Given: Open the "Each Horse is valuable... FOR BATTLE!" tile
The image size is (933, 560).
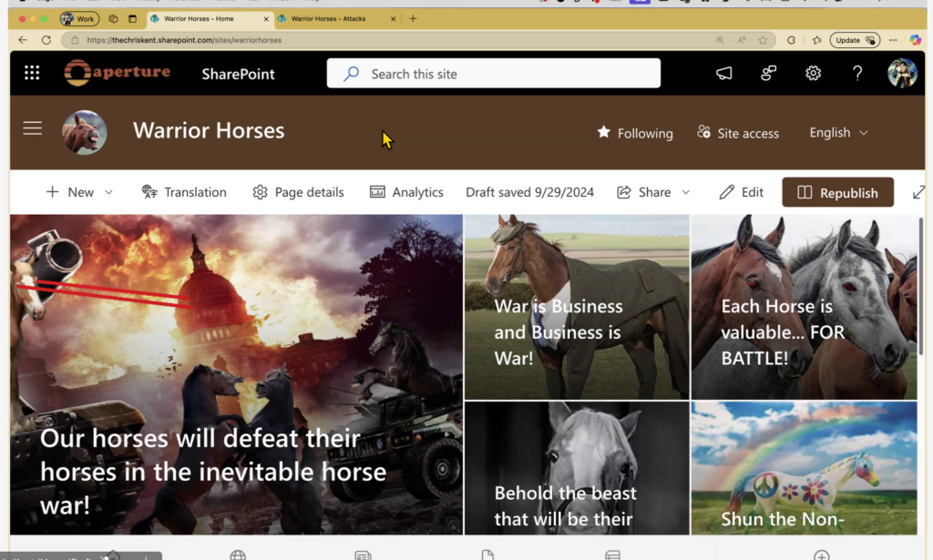Looking at the screenshot, I should pyautogui.click(x=804, y=307).
